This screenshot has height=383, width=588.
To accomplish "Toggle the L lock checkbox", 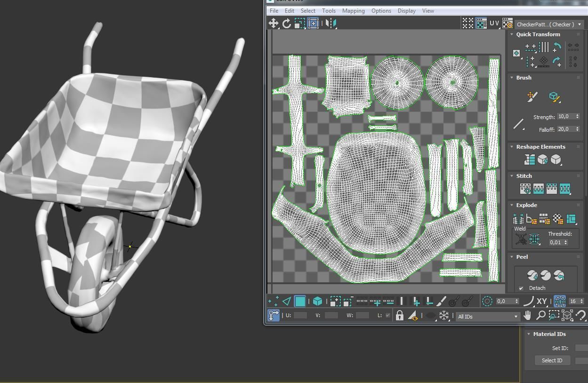I will click(x=388, y=315).
